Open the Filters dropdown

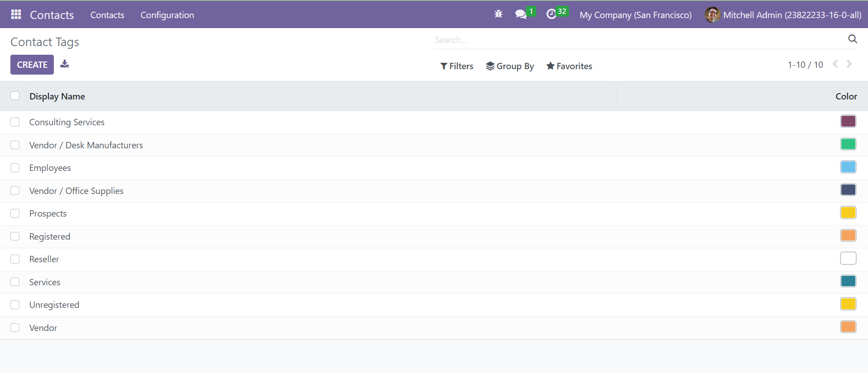coord(457,66)
